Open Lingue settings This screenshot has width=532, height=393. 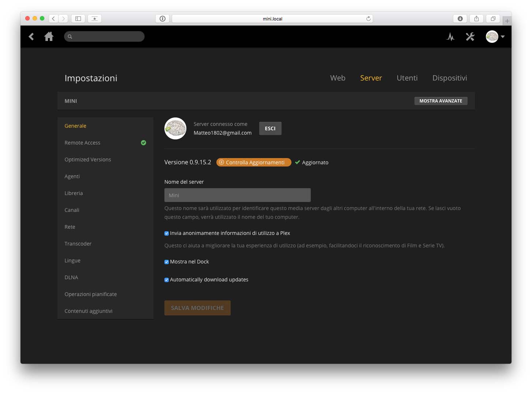point(105,261)
